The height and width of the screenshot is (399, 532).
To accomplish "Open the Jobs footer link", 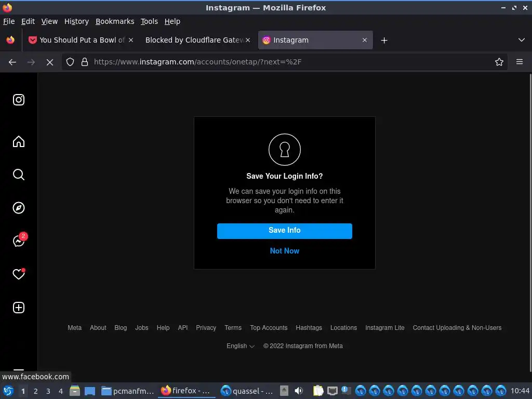I will pos(141,328).
